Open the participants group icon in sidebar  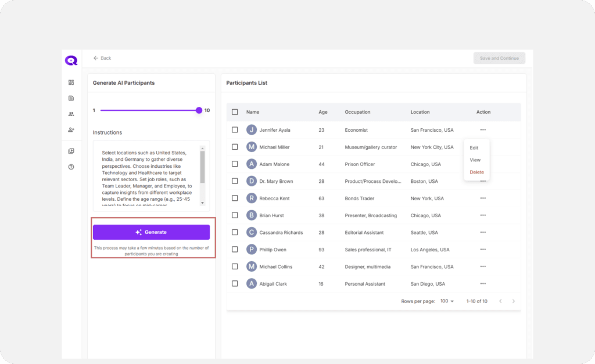click(71, 114)
